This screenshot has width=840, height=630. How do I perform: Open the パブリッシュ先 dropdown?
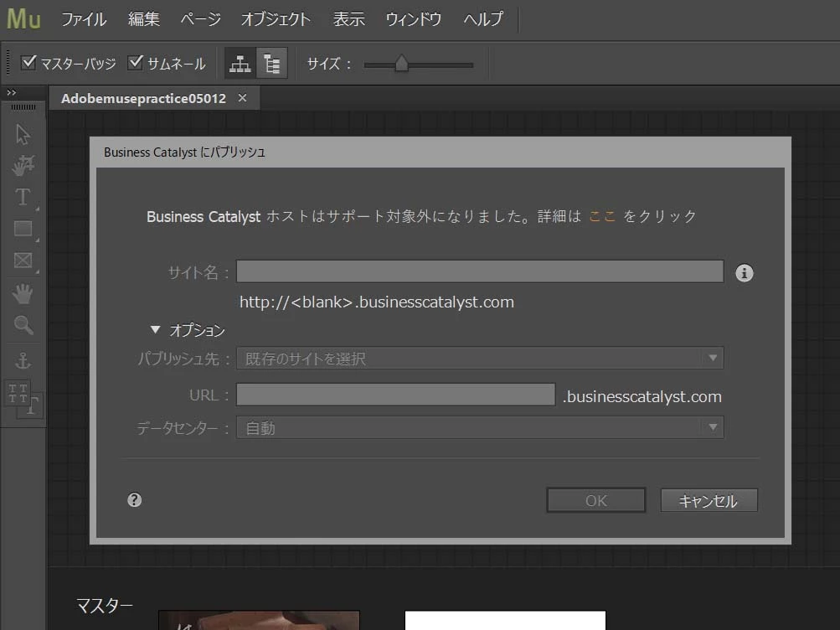tap(480, 358)
